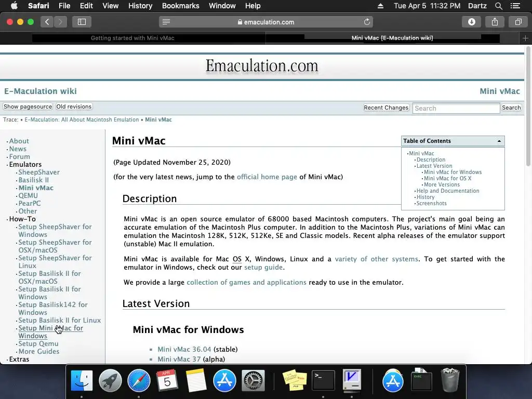Open Calendar in the Dock
The image size is (532, 399).
[x=167, y=381]
